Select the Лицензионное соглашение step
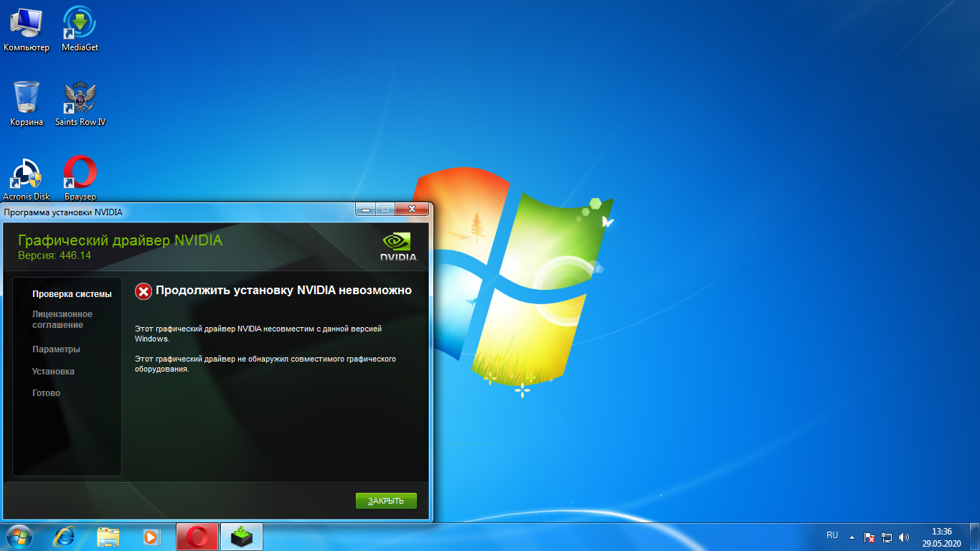Viewport: 980px width, 551px height. coord(62,319)
